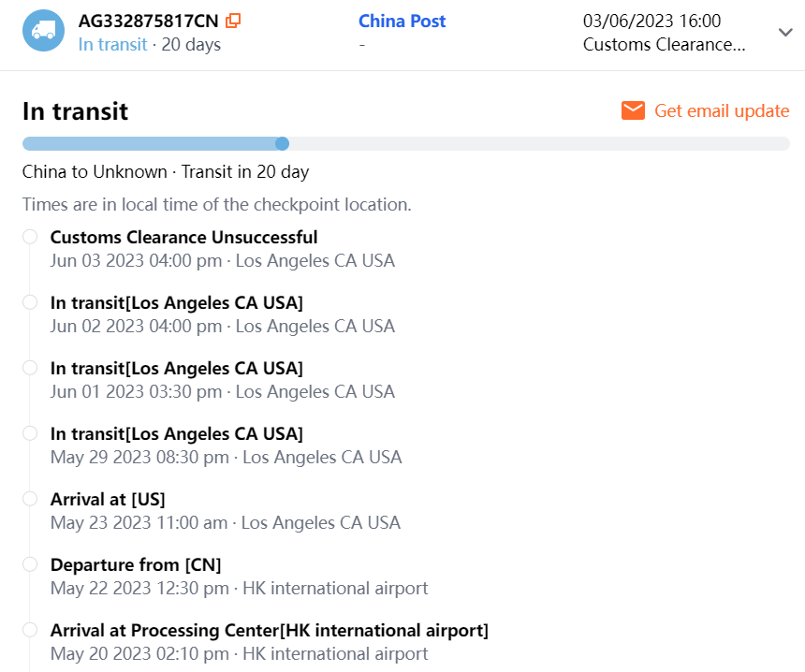Click Get email update link
805x672 pixels.
[x=721, y=111]
